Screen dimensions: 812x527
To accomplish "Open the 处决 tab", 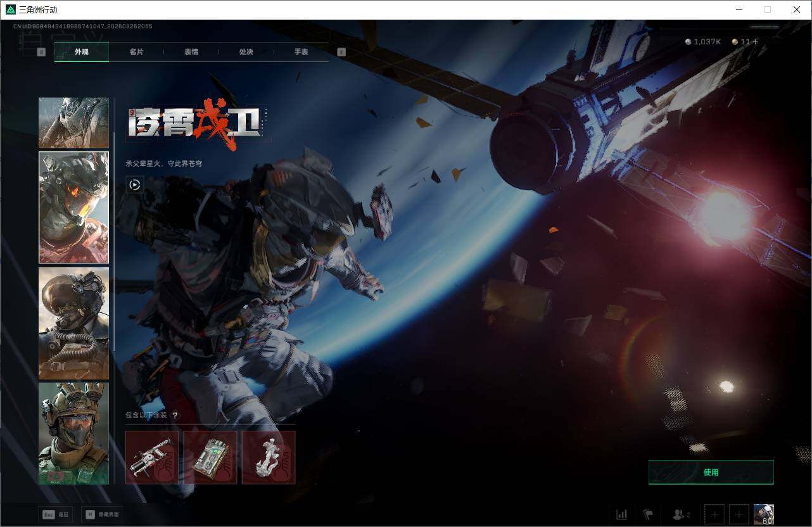I will 246,52.
